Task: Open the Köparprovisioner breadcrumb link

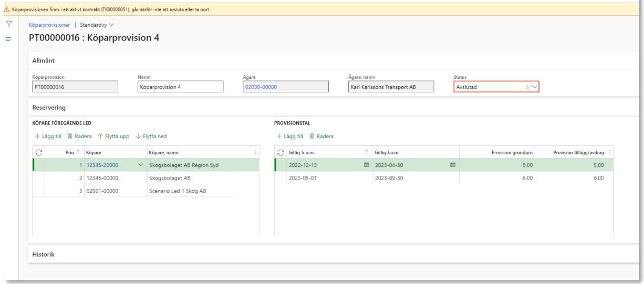Action: tap(49, 25)
